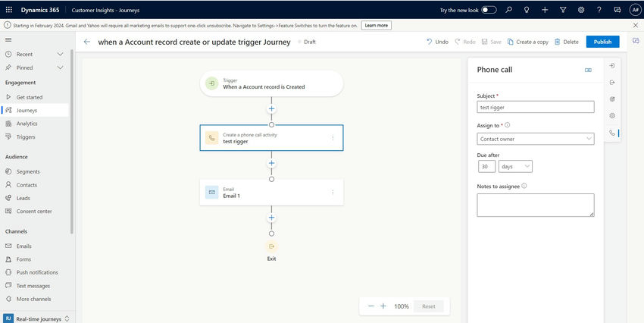Click the Publish button

tap(602, 42)
